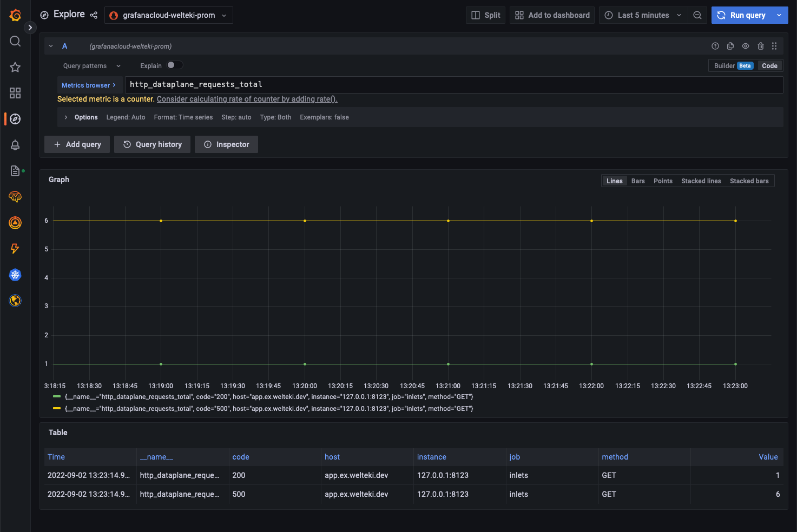Select the Points graph style
Image resolution: width=797 pixels, height=532 pixels.
coord(663,181)
